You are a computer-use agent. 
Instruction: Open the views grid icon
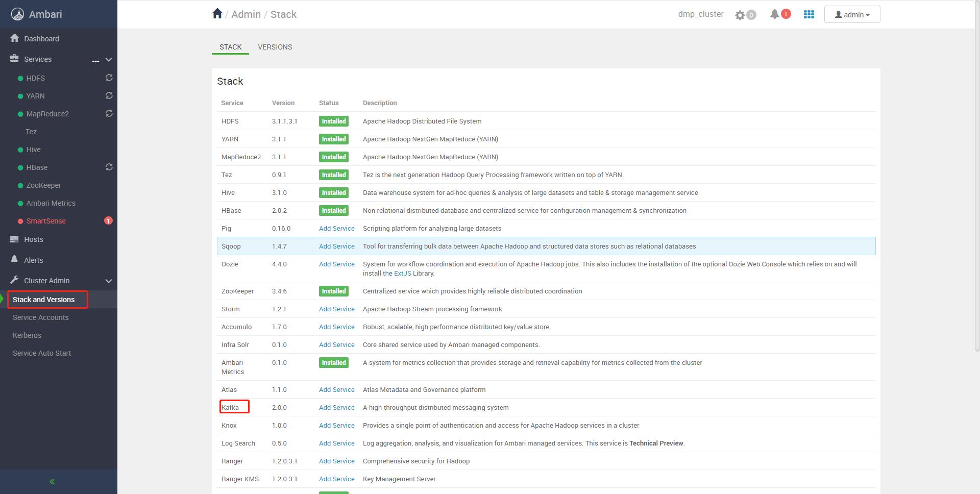(x=809, y=14)
